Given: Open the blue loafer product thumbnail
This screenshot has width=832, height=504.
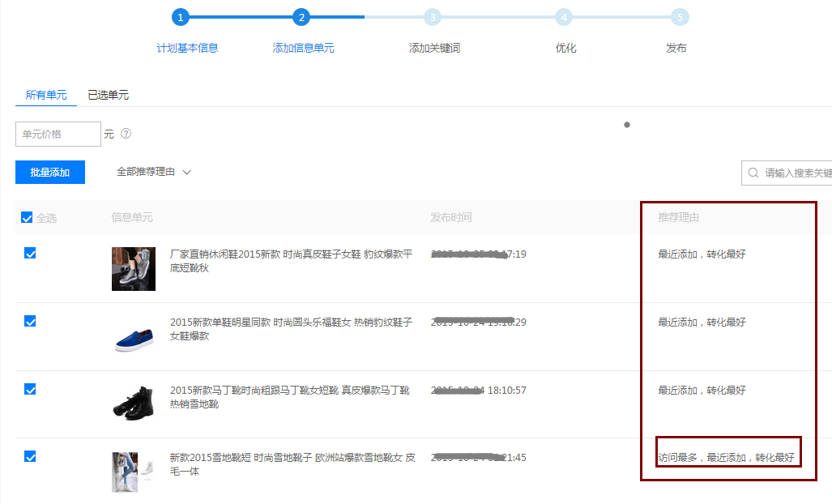Looking at the screenshot, I should [x=134, y=335].
